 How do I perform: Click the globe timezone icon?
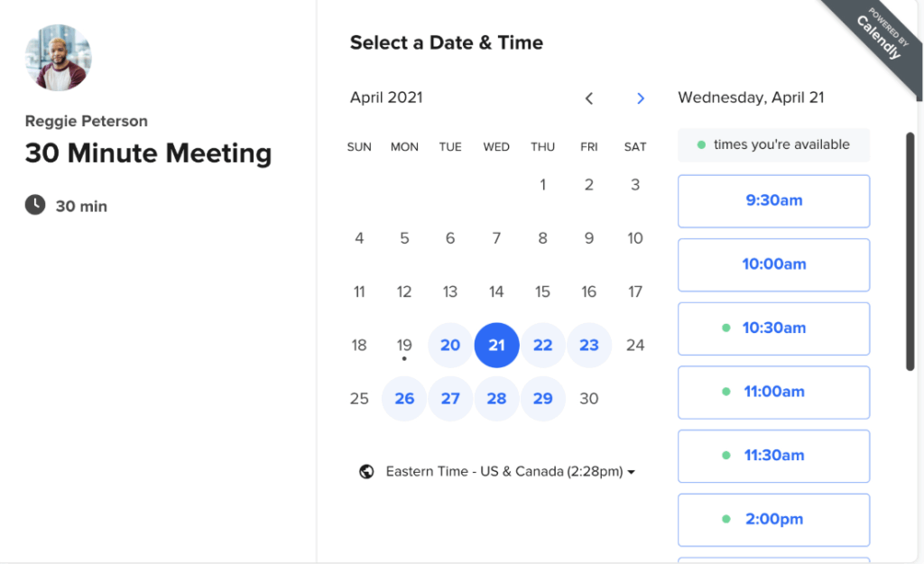[366, 471]
